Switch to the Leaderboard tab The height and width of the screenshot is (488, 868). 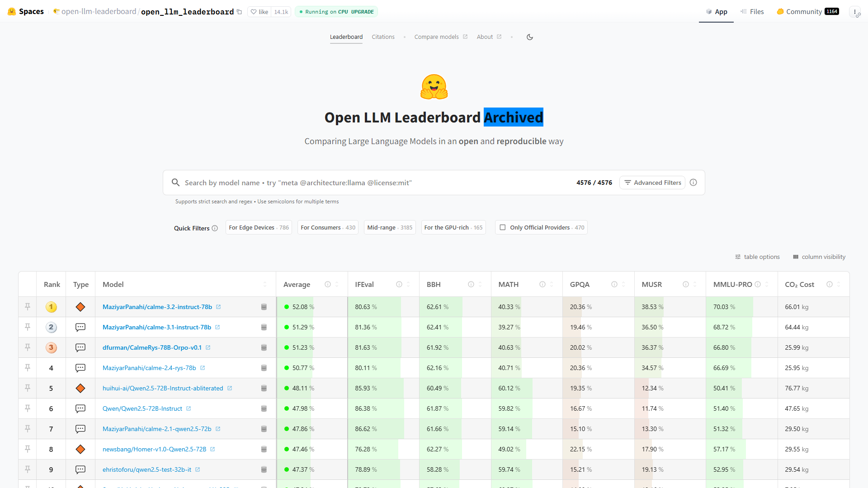pyautogui.click(x=346, y=37)
